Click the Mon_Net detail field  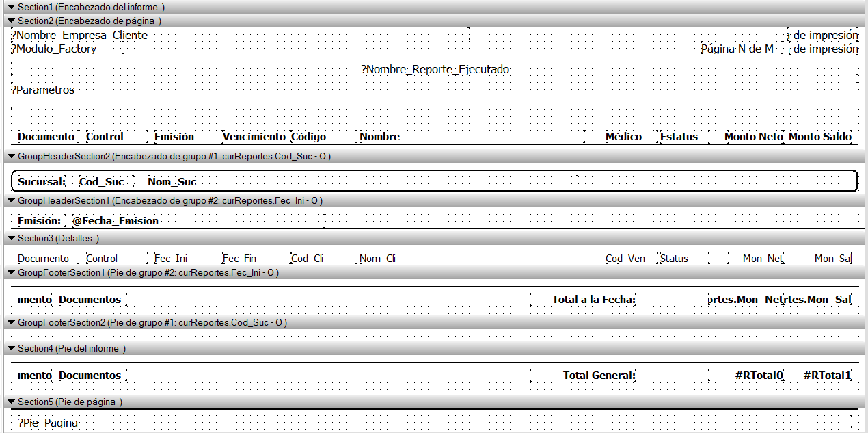pyautogui.click(x=757, y=259)
